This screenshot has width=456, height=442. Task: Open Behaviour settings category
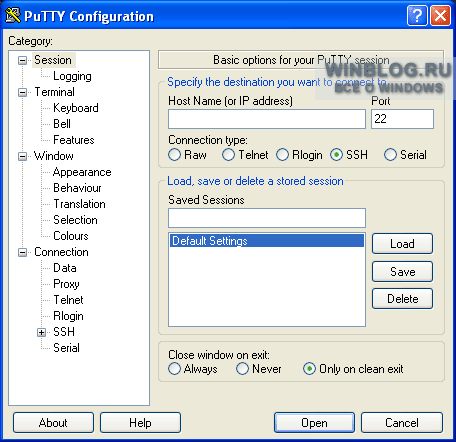[x=77, y=188]
